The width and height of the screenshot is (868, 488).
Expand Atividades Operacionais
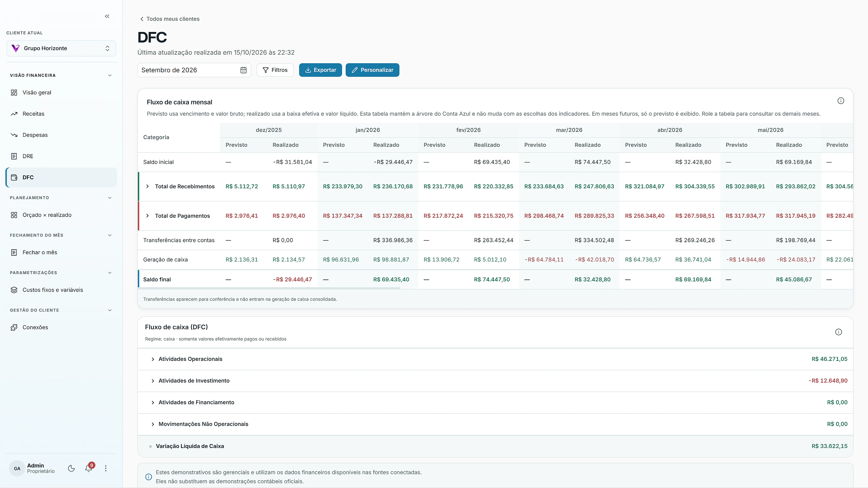(x=153, y=359)
